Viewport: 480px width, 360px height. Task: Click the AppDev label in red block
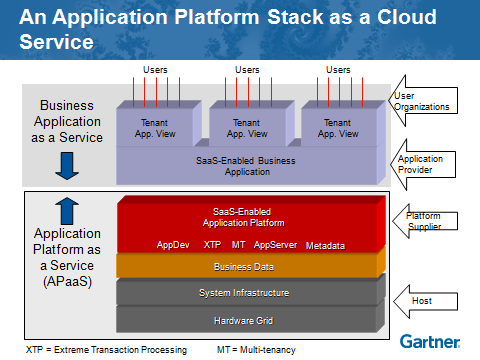coord(173,245)
